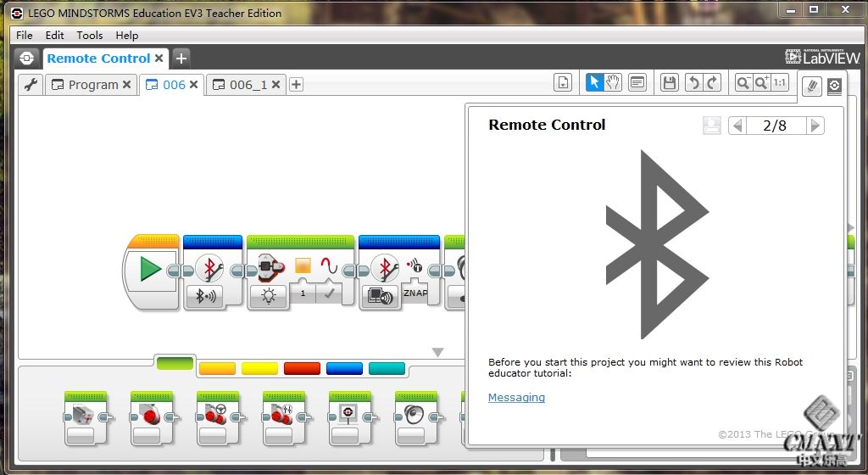Pick the Large Motor block in palette
Image resolution: width=868 pixels, height=475 pixels.
coord(152,418)
